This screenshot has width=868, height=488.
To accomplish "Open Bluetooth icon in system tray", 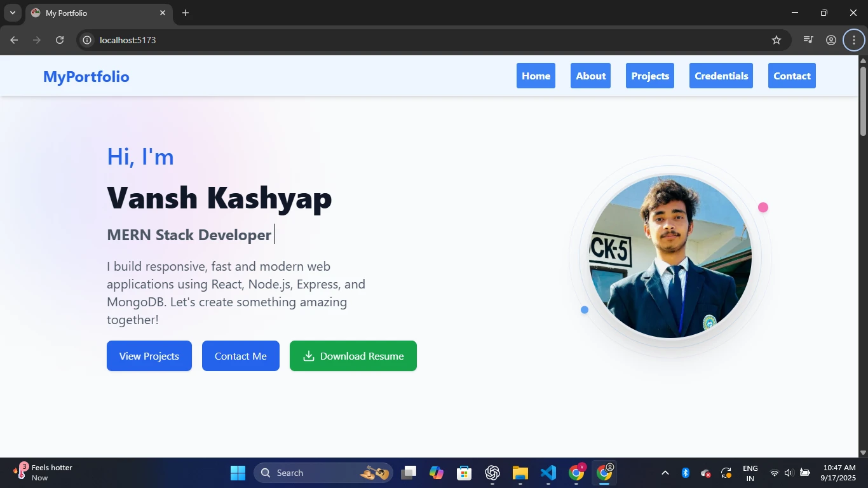I will coord(686,473).
